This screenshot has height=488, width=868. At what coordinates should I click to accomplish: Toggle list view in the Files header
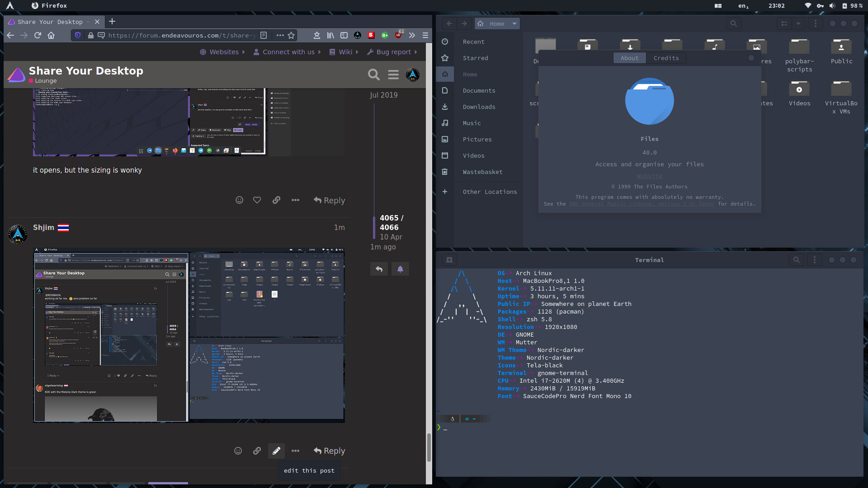pos(784,23)
